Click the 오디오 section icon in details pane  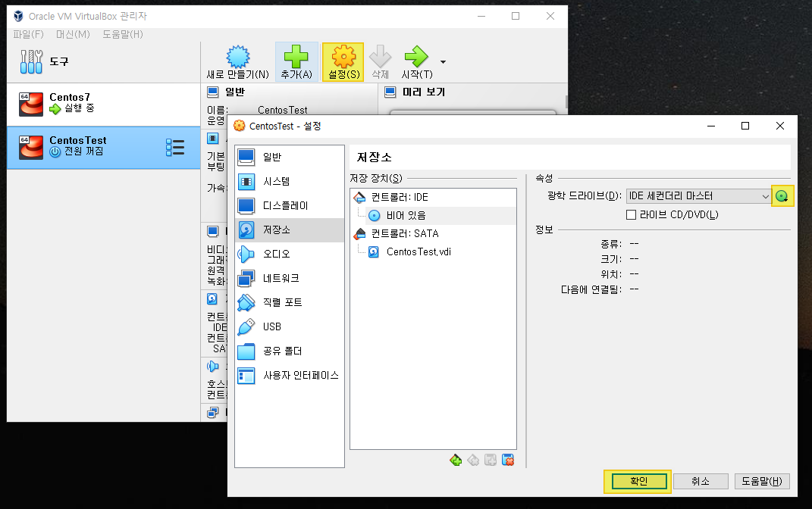point(213,367)
